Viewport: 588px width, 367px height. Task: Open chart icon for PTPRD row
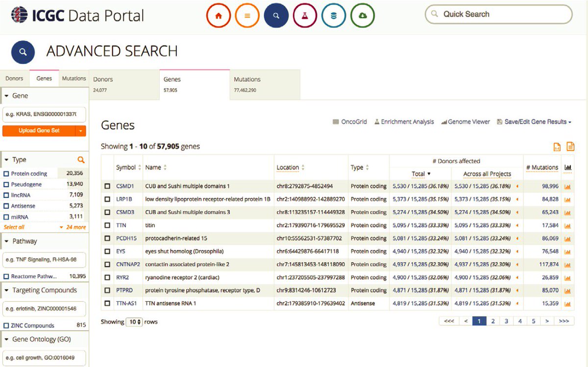568,291
